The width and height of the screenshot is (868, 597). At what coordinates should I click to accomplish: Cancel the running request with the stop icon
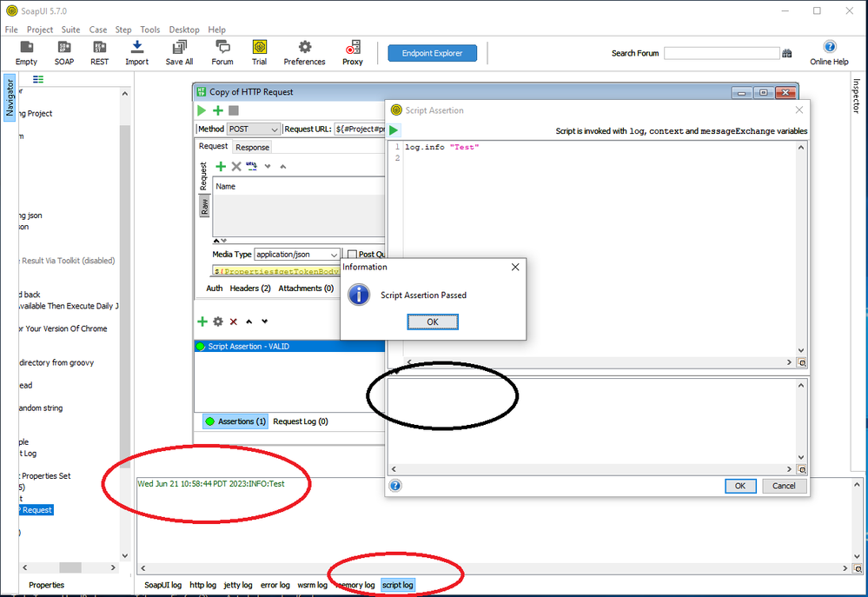(234, 110)
